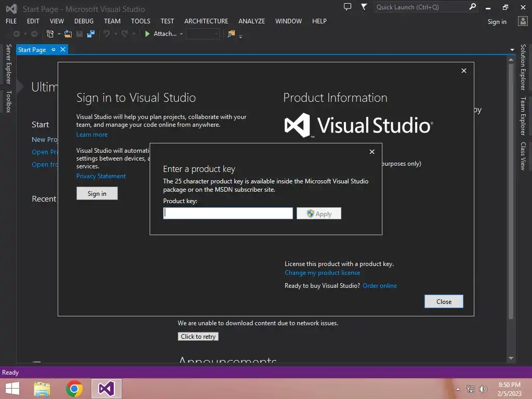532x399 pixels.
Task: Click the Save All toolbar icon
Action: click(x=91, y=34)
